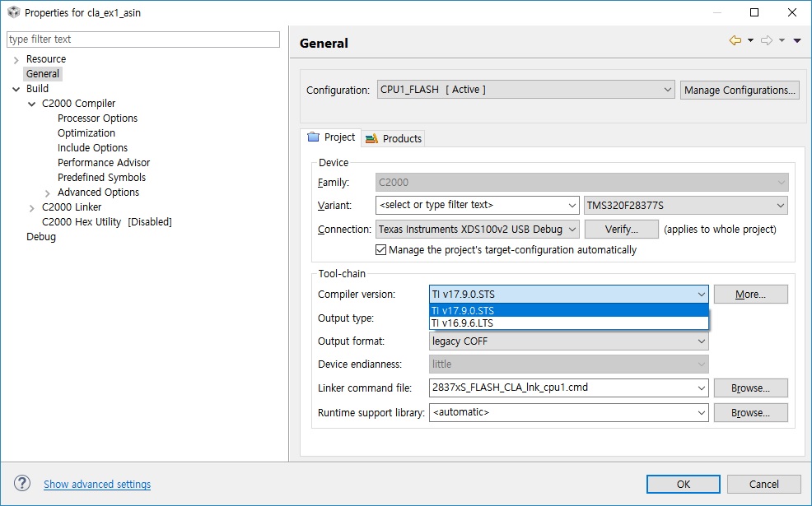Screen dimensions: 812x506
Task: Switch to the Products tab
Action: point(394,138)
